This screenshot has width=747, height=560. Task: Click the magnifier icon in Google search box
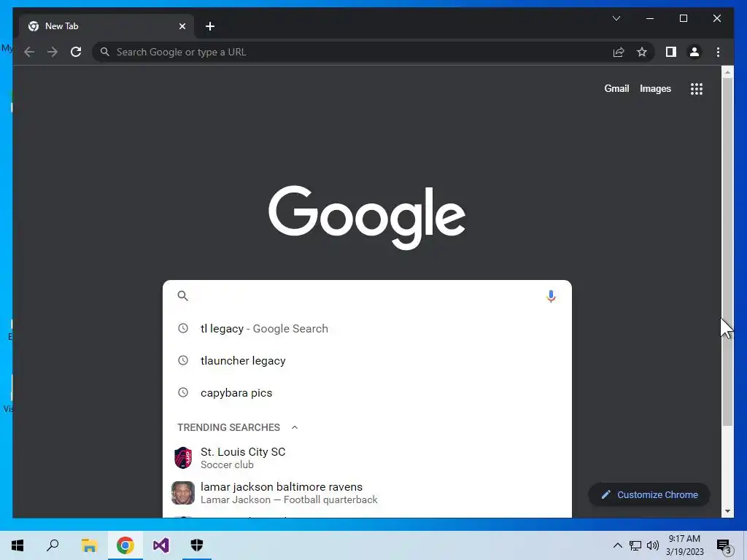182,296
